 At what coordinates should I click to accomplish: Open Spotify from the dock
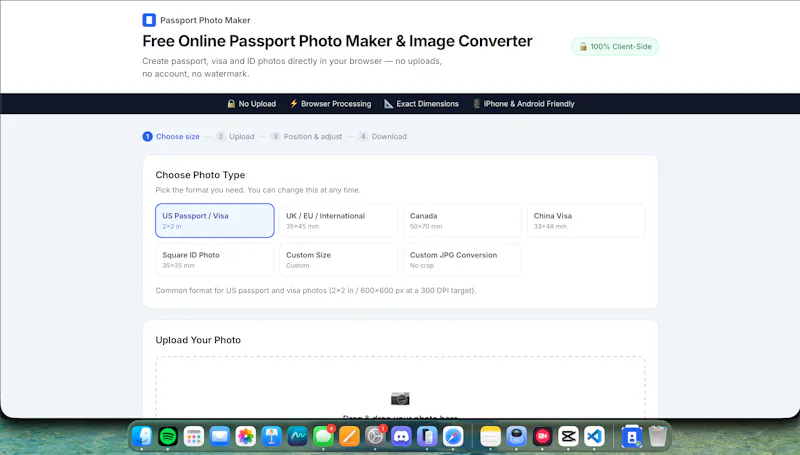coord(168,437)
